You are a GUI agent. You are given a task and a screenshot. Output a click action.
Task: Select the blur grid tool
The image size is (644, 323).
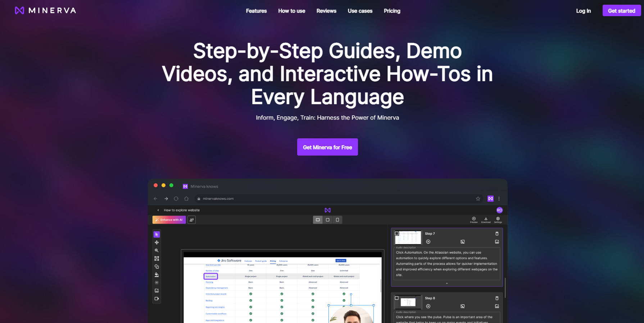[157, 282]
